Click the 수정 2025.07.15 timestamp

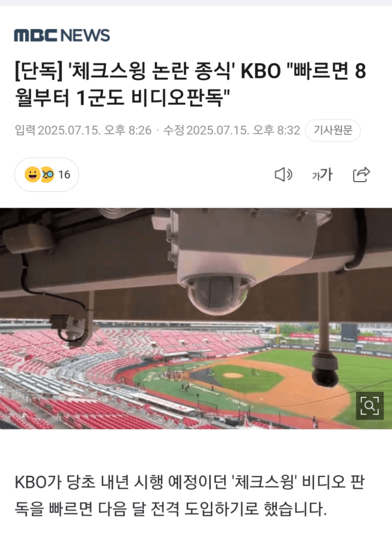(232, 131)
